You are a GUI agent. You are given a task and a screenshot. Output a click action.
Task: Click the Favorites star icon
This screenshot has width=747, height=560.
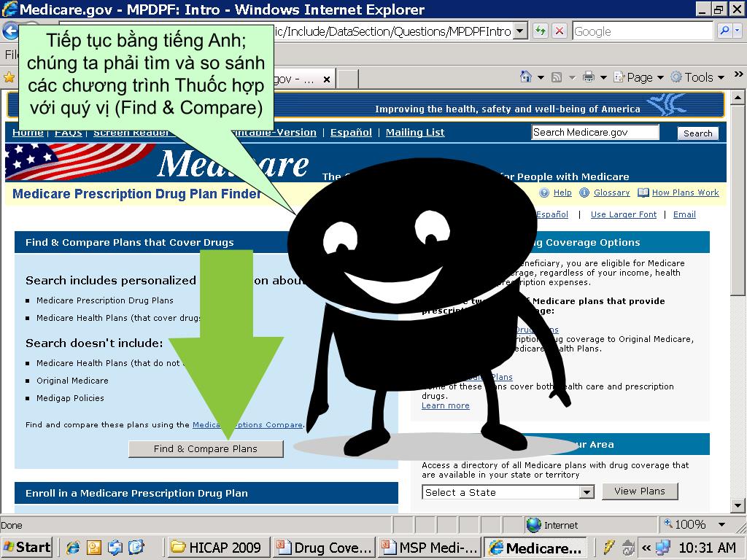(9, 77)
